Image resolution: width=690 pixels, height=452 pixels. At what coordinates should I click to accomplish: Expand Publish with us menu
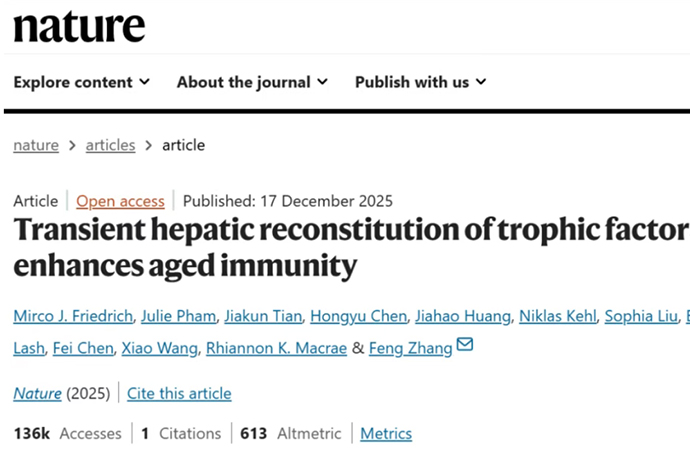(420, 82)
